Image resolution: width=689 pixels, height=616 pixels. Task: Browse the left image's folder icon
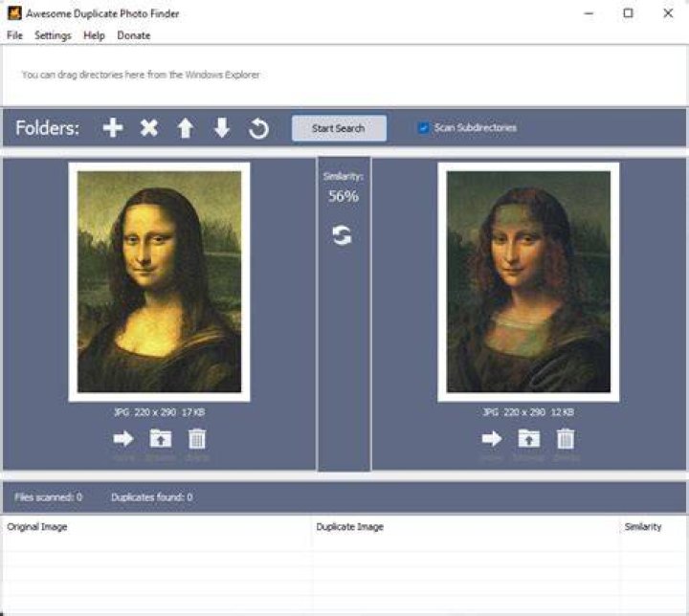click(x=161, y=438)
